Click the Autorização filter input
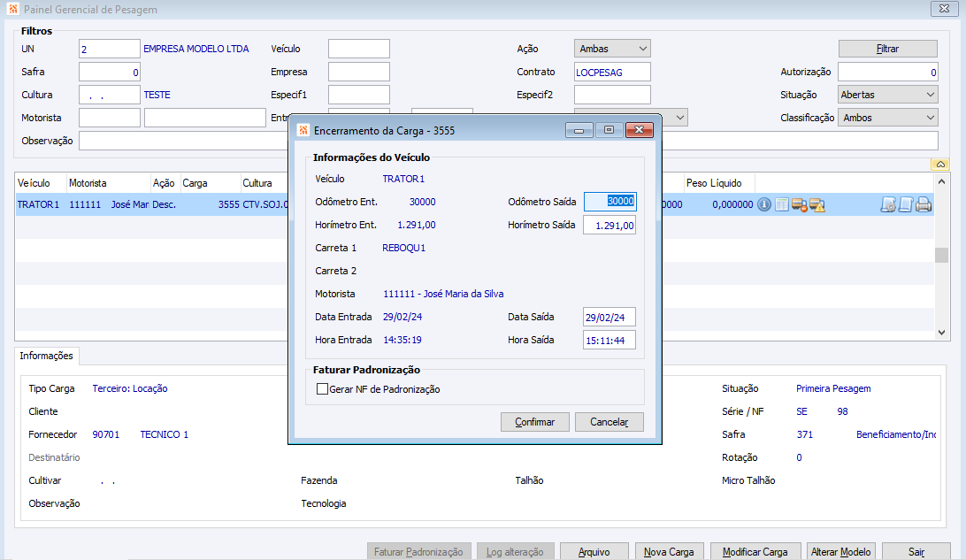The image size is (966, 560). click(x=888, y=72)
